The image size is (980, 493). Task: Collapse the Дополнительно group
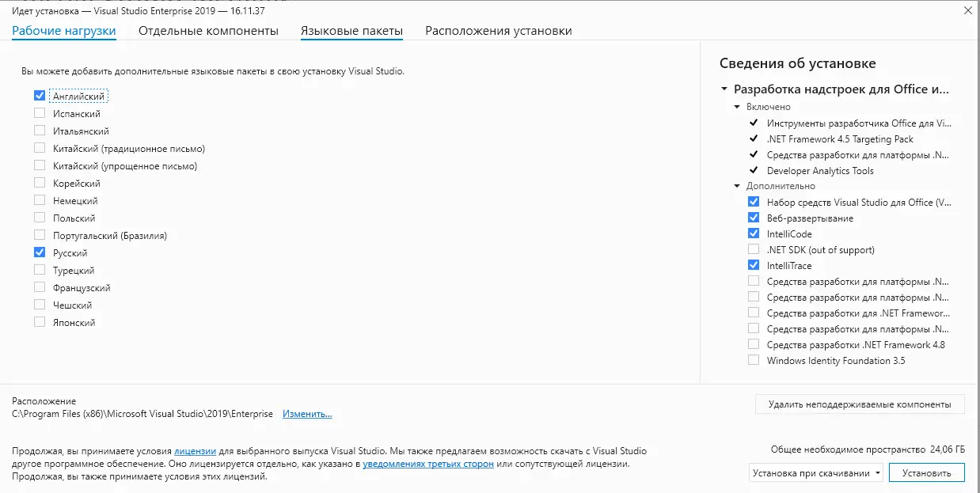(x=737, y=186)
